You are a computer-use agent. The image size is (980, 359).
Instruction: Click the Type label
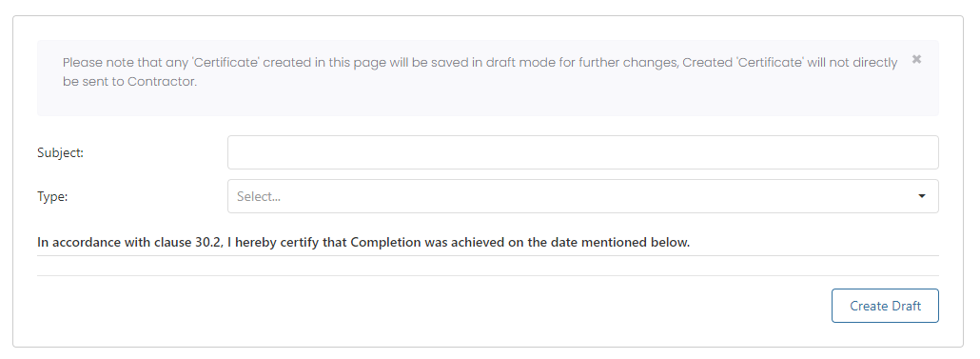[x=52, y=196]
